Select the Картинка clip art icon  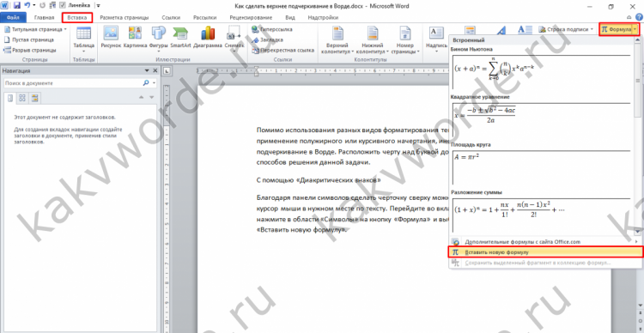(135, 38)
